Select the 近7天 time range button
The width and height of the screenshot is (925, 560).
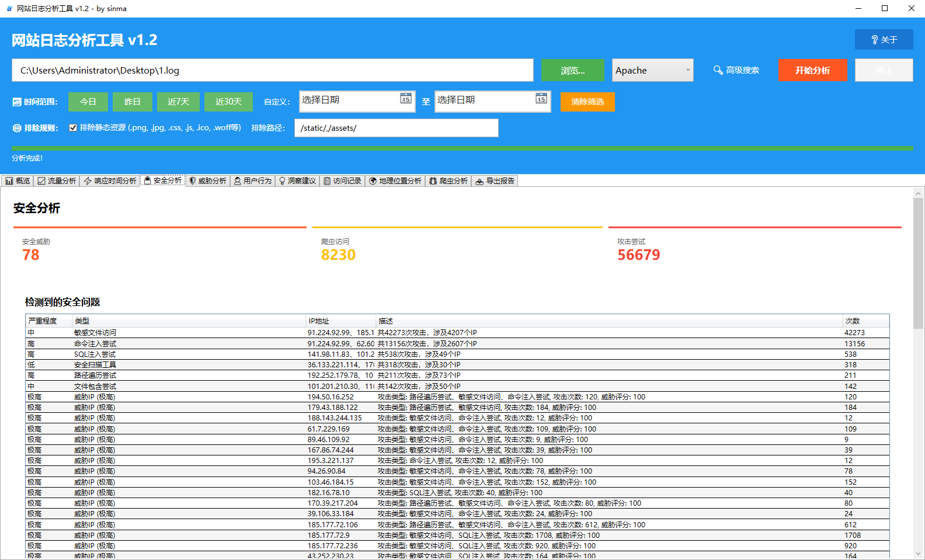click(178, 102)
